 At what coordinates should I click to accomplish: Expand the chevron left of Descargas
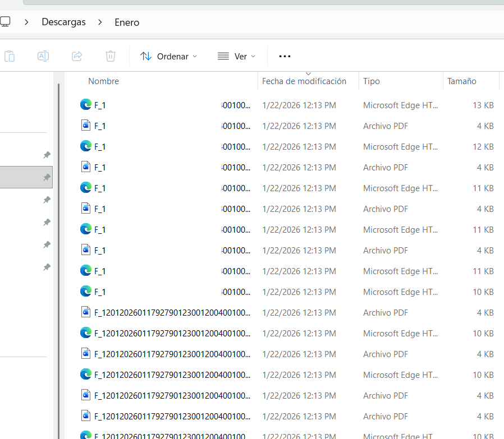[x=26, y=22]
